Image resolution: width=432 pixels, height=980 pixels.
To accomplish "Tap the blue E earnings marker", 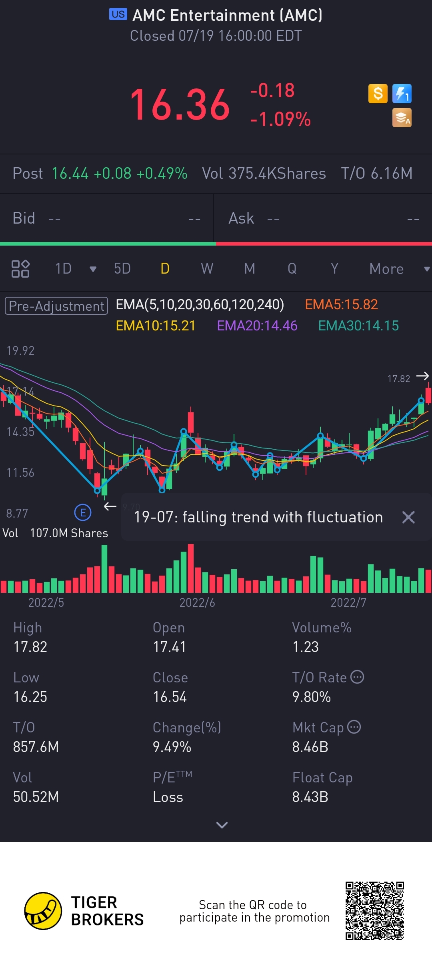I will [83, 512].
